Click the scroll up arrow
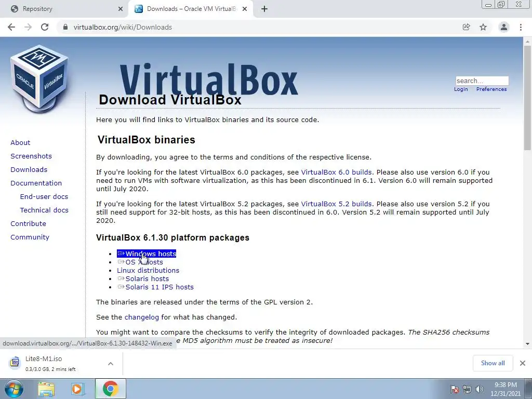Image resolution: width=532 pixels, height=399 pixels. 527,42
